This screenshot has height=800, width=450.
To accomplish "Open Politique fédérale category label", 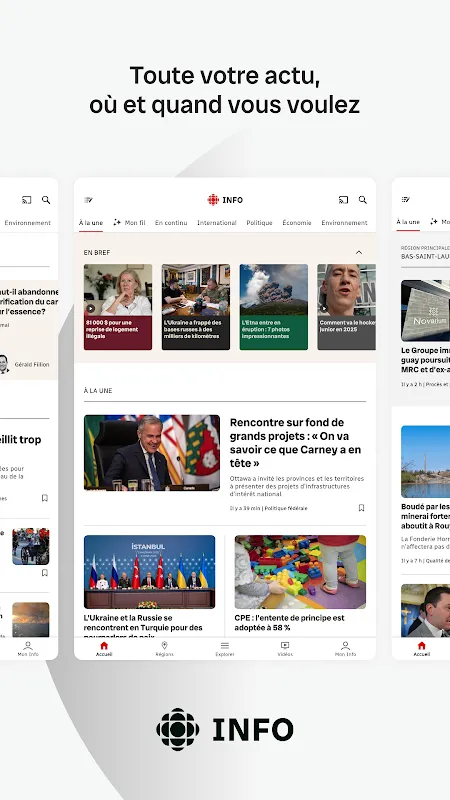I will pos(286,508).
